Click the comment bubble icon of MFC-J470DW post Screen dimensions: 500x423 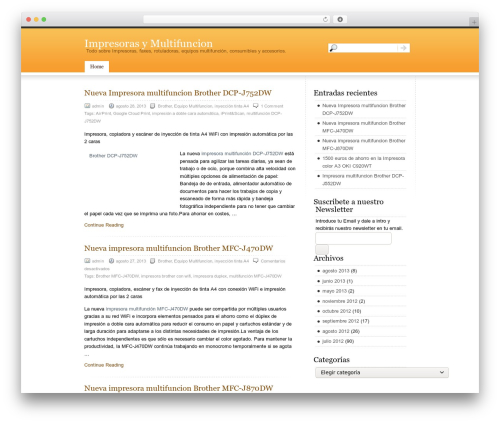pos(256,261)
